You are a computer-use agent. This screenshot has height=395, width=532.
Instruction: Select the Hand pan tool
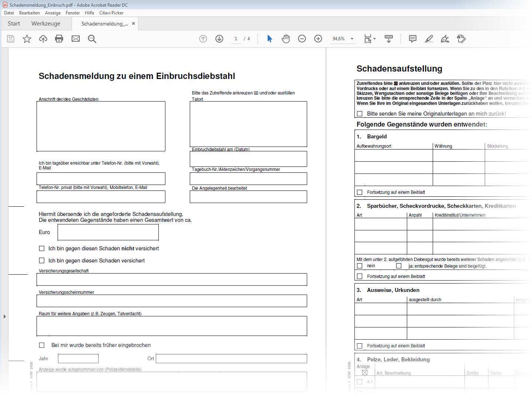click(x=286, y=39)
